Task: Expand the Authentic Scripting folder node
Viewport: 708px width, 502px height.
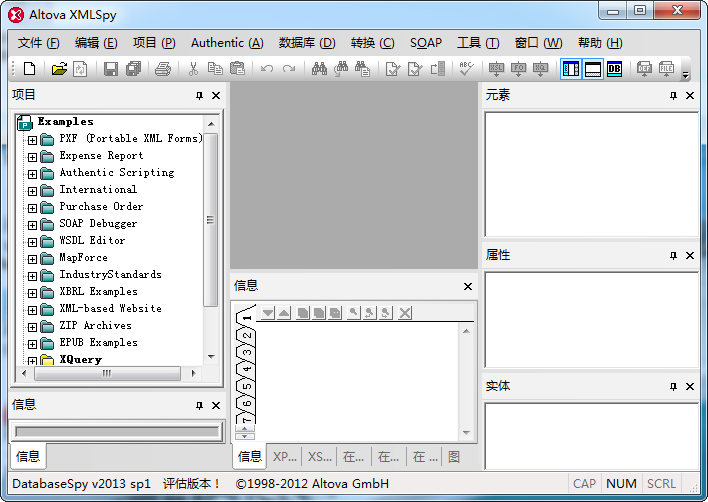Action: [32, 174]
